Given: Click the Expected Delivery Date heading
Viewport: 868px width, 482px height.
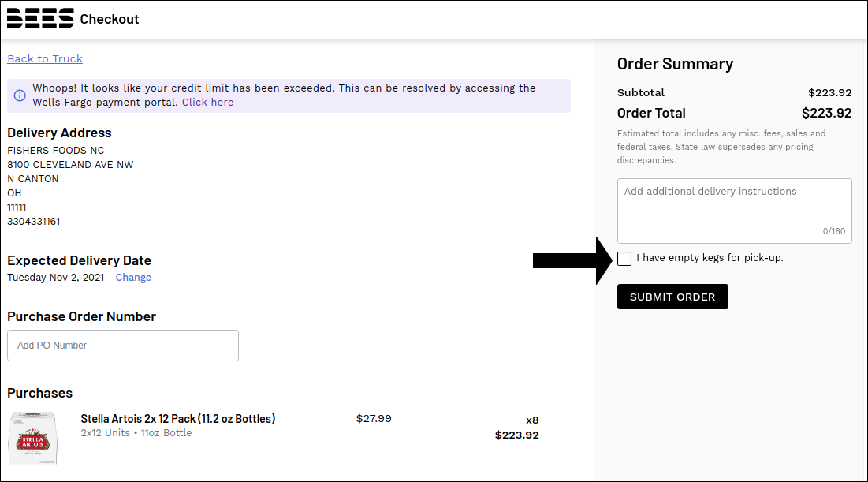Looking at the screenshot, I should pos(79,260).
